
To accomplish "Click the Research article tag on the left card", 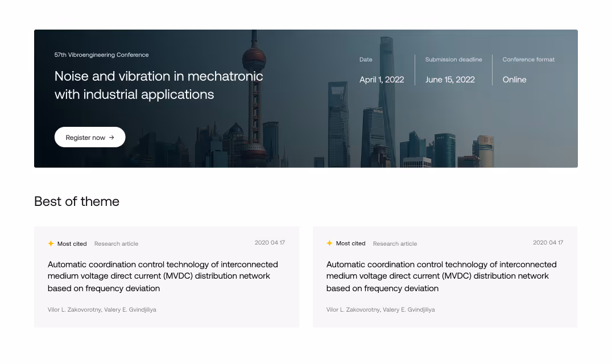I will 116,244.
